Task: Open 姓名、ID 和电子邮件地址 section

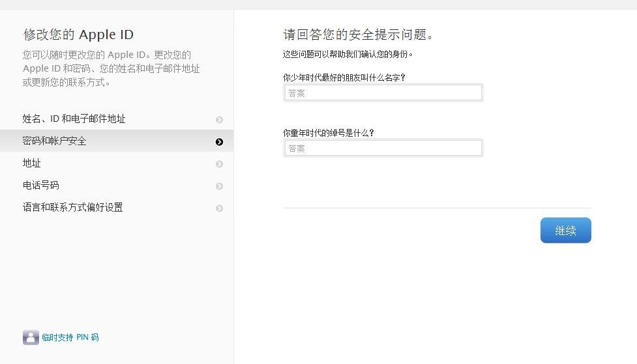Action: tap(117, 119)
